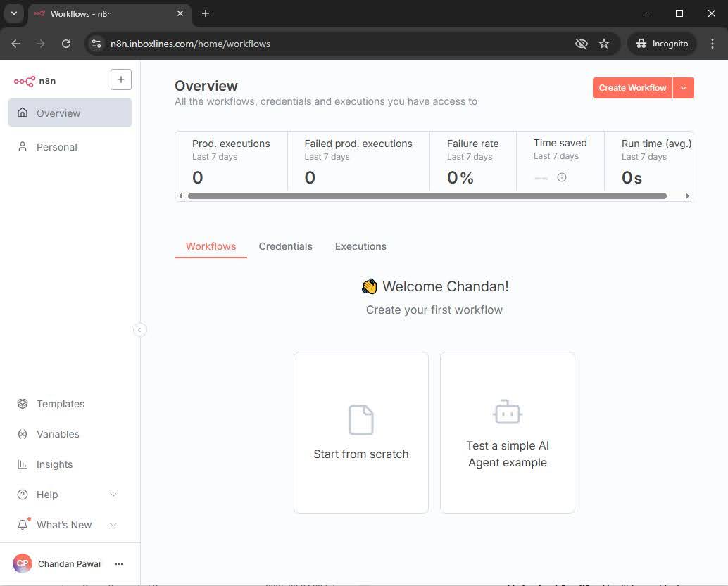
Task: Expand the What's New section
Action: tap(113, 525)
